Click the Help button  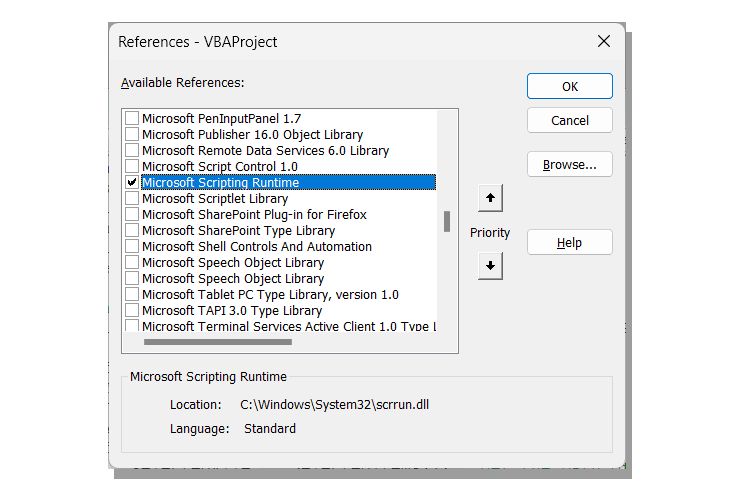point(570,242)
